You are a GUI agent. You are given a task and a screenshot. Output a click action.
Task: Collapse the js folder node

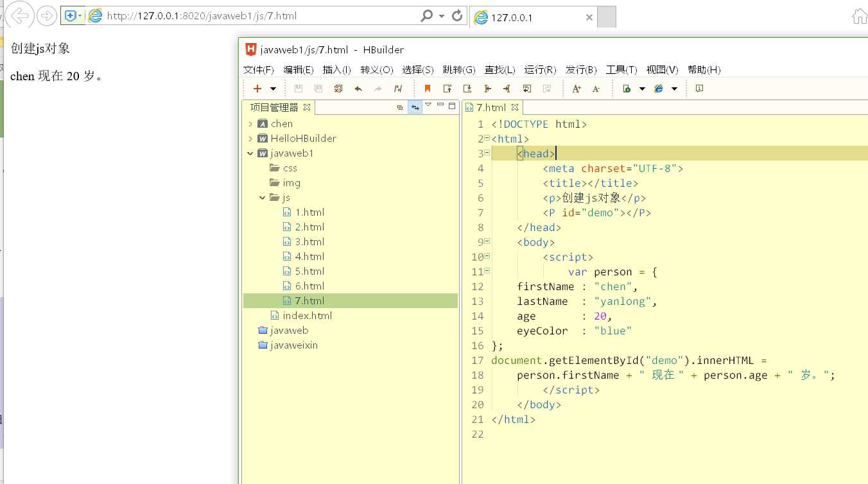[263, 197]
